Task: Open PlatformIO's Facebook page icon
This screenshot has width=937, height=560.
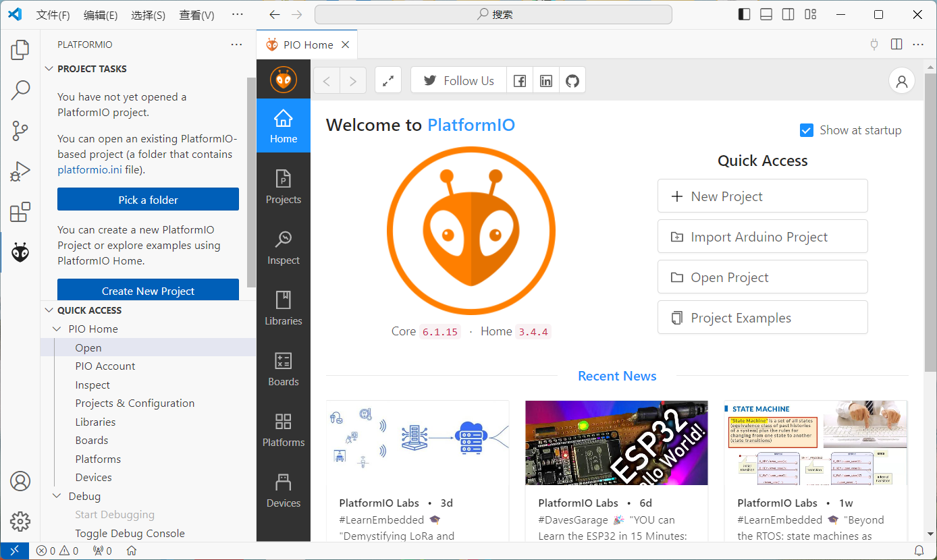Action: [x=520, y=81]
